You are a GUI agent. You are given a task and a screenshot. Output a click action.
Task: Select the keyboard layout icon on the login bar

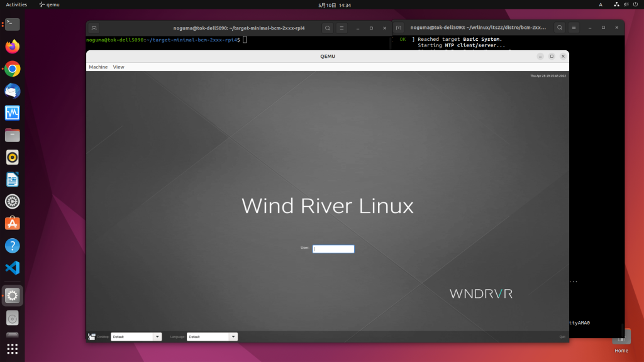pos(91,336)
